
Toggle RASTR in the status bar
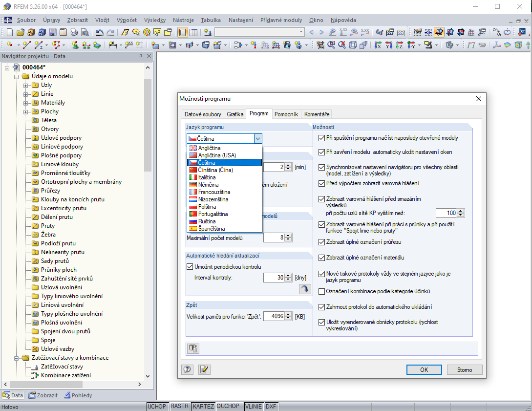pos(179,406)
